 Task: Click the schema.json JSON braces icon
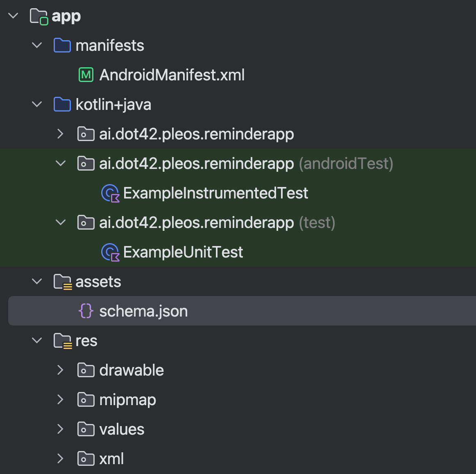point(86,311)
